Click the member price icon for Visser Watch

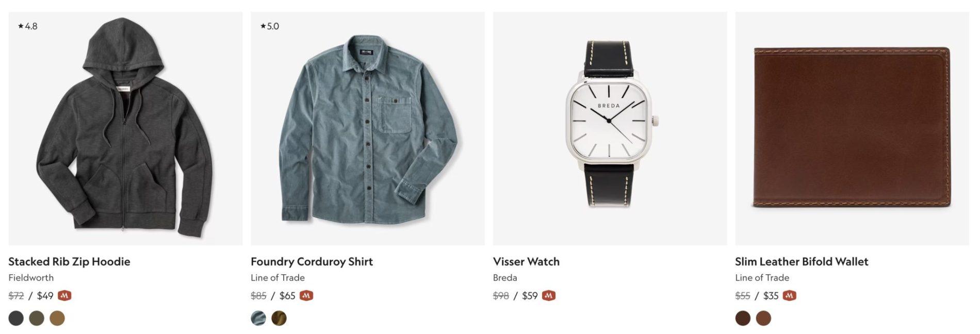(x=549, y=296)
